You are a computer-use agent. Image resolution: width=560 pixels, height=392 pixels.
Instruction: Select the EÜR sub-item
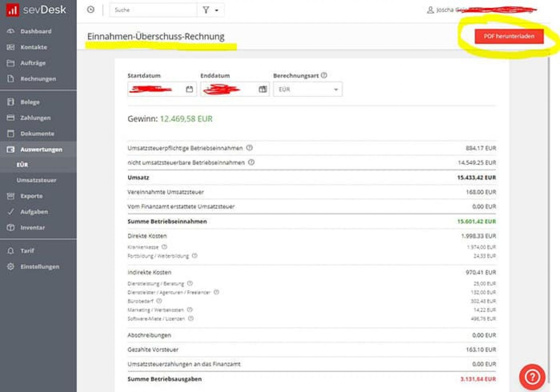click(x=22, y=165)
